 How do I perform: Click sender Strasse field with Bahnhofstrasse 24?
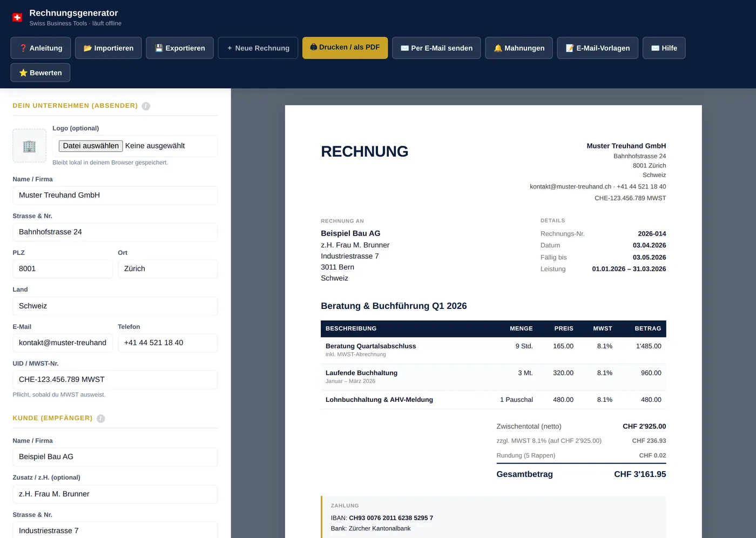115,232
